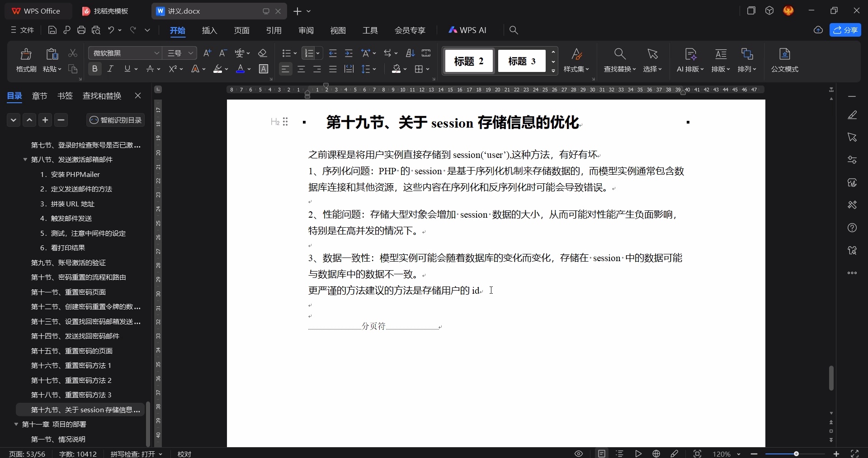Collapse the 第八节、发送激活邮箱邮件 outline node

[x=25, y=160]
